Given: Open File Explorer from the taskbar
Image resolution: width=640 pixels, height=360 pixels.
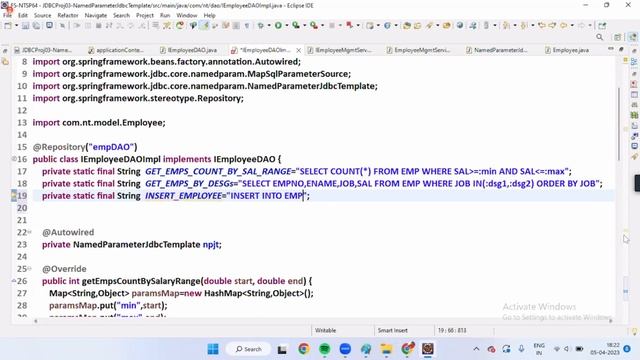Looking at the screenshot, I should pos(386,349).
